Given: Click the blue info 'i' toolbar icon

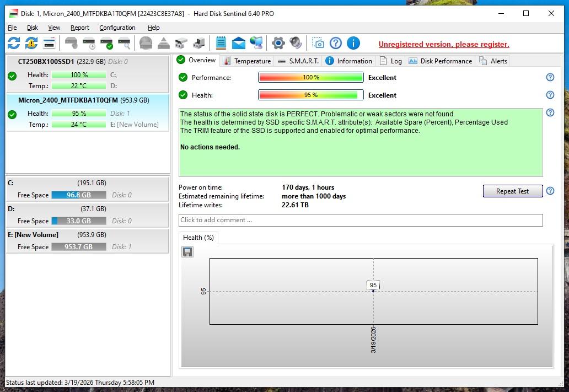Looking at the screenshot, I should pyautogui.click(x=353, y=43).
